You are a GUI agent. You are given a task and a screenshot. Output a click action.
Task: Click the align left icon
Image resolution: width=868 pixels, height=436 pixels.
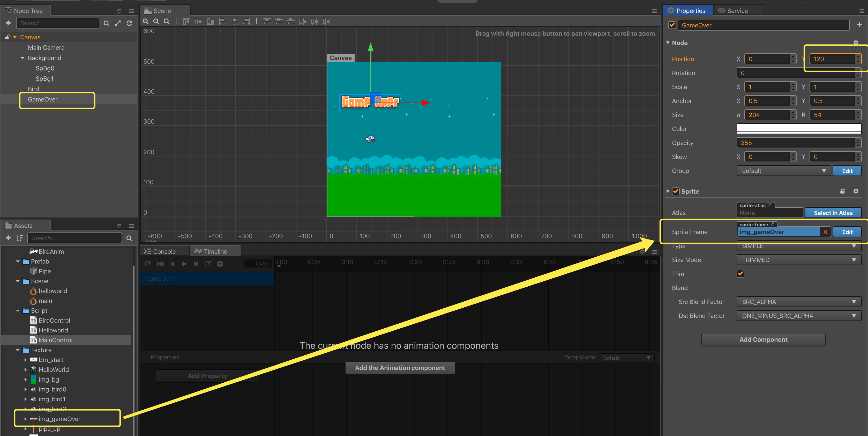point(222,21)
